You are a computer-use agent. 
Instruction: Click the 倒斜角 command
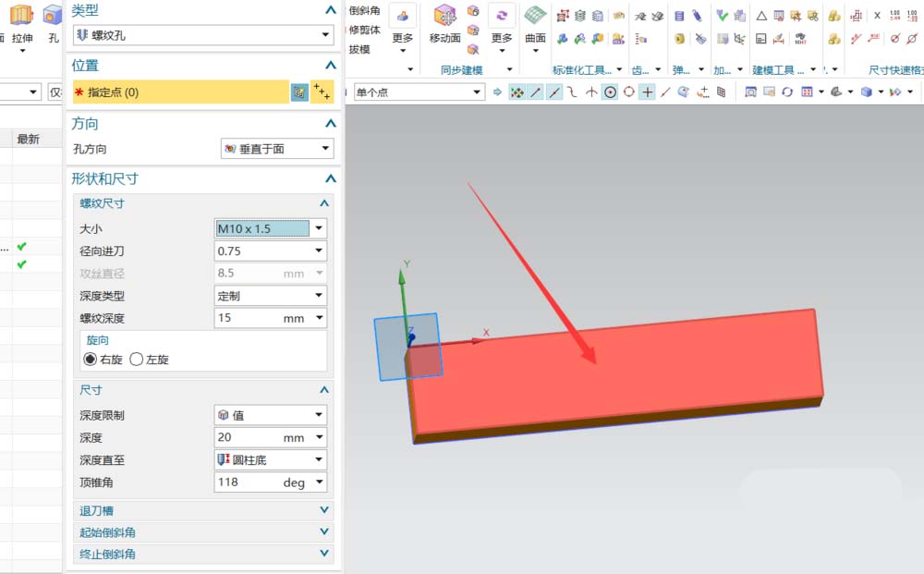point(365,10)
